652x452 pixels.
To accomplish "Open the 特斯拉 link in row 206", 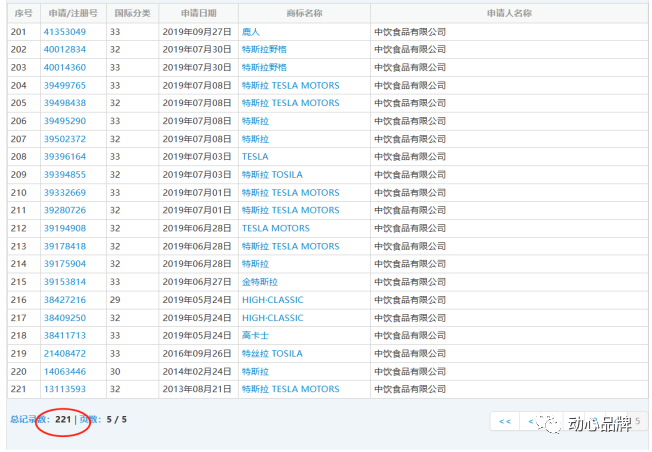I will click(x=255, y=121).
